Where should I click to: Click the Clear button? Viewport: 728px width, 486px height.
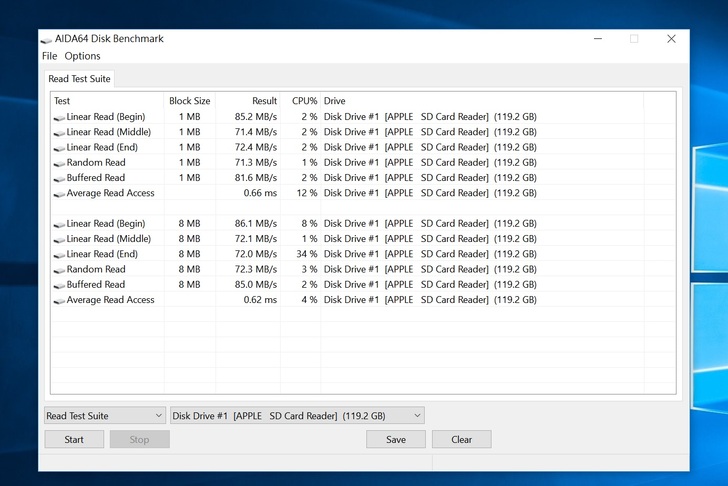click(x=461, y=439)
